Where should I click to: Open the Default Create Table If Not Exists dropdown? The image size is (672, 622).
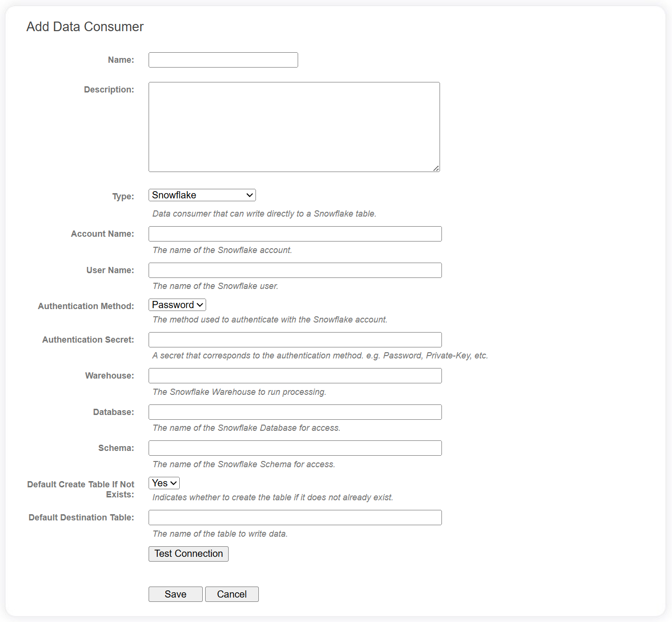tap(164, 483)
